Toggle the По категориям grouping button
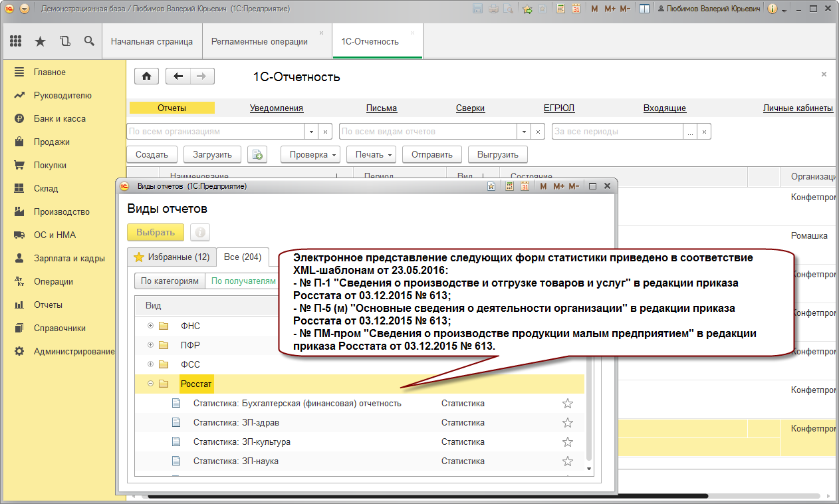 (x=170, y=281)
